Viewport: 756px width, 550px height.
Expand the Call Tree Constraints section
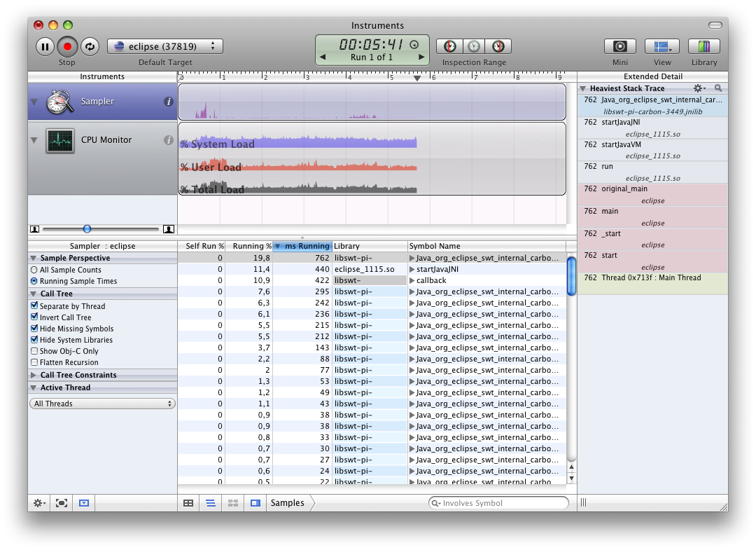(33, 375)
